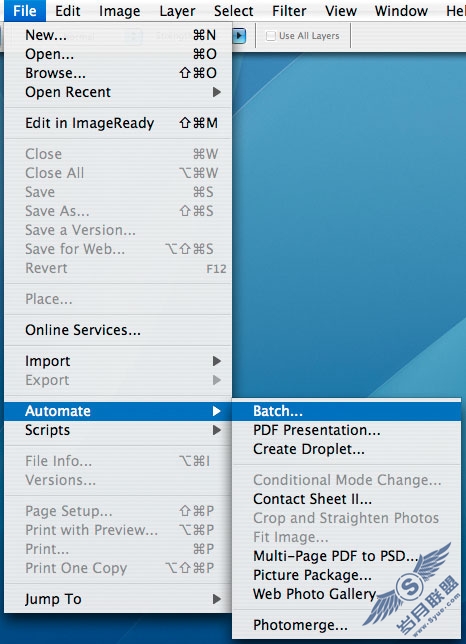Expand the Jump To submenu
466x644 pixels.
(x=118, y=599)
